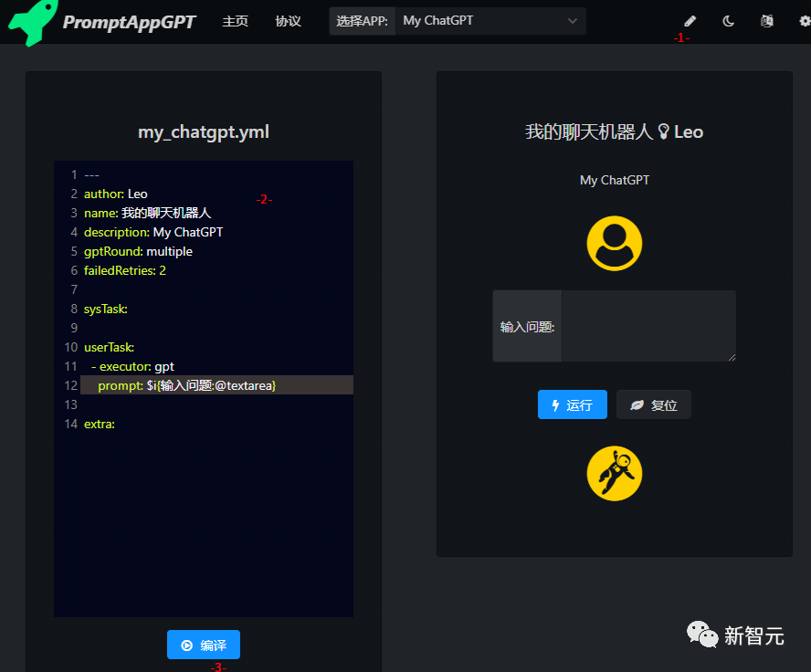Click the highlighted 'prompt:' code line

[216, 385]
